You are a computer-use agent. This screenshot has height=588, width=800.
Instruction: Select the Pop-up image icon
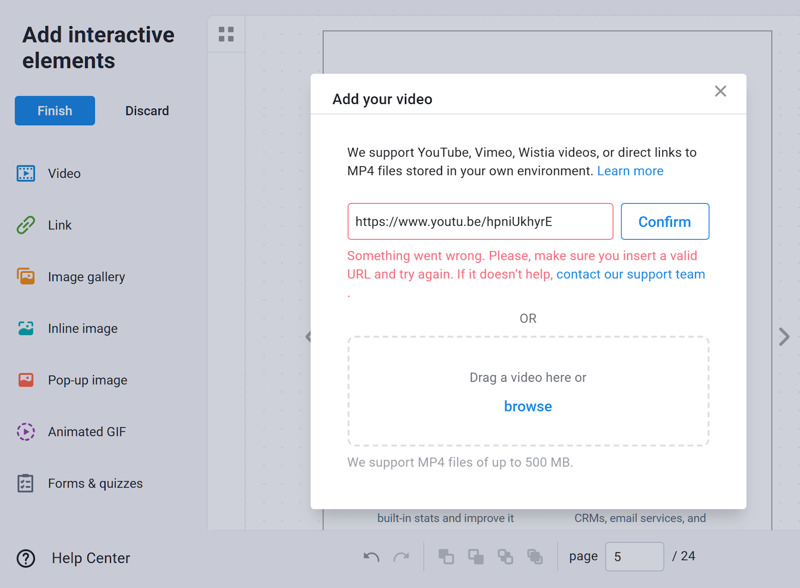(x=26, y=380)
